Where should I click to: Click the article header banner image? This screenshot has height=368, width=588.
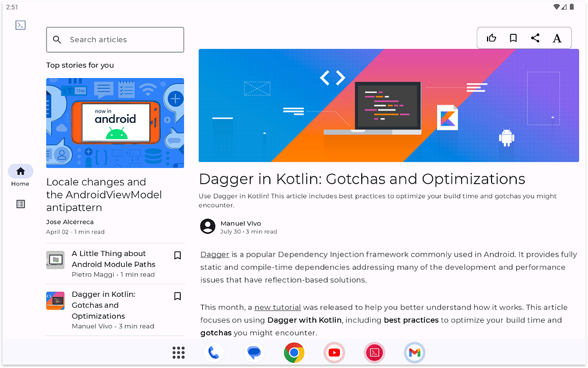click(389, 105)
